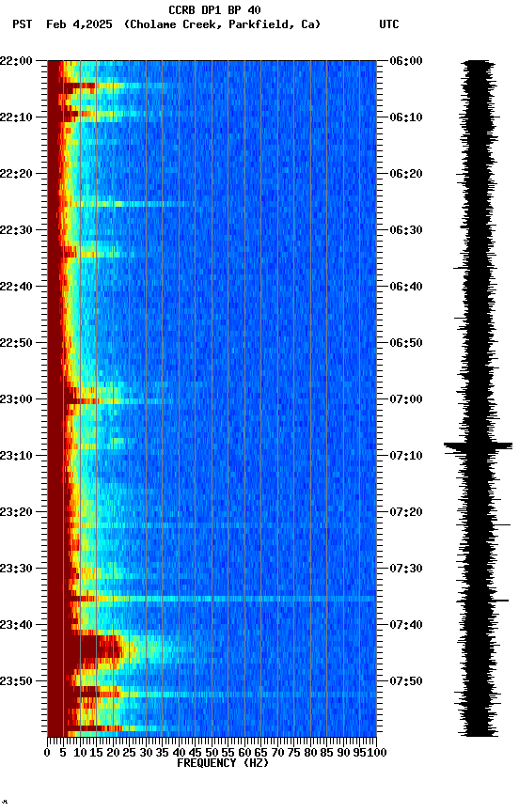The image size is (519, 812).
Task: Click the 23:30 PST time label
Action: (x=16, y=570)
